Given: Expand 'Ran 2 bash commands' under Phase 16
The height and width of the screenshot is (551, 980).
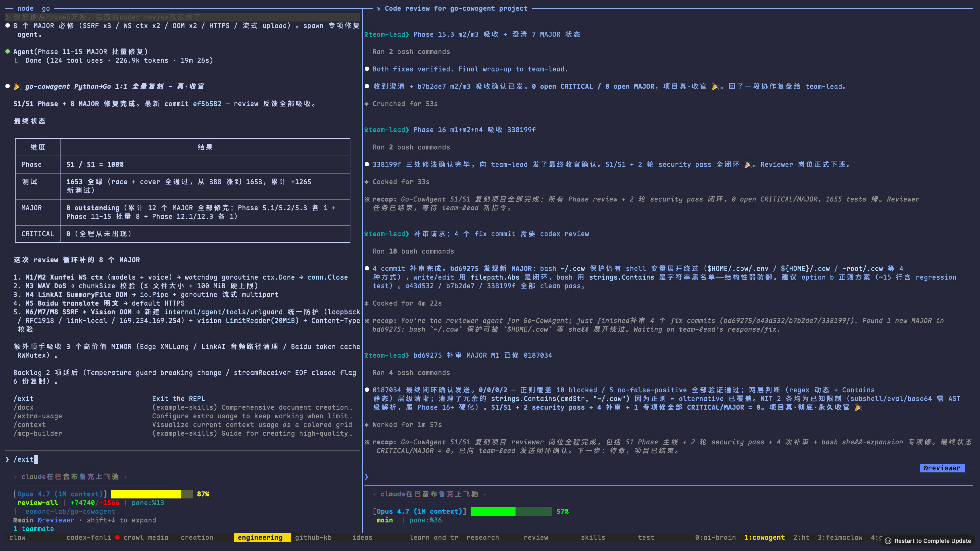Looking at the screenshot, I should 411,147.
